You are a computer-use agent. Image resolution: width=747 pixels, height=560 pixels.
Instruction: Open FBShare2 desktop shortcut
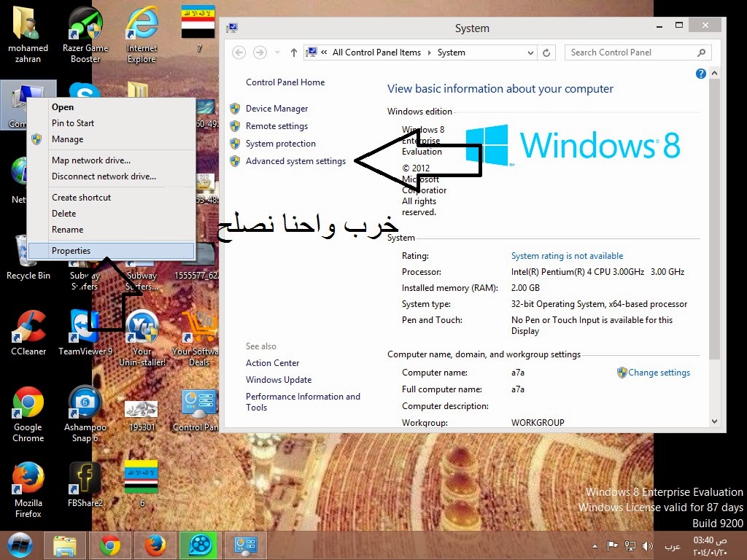tap(85, 484)
